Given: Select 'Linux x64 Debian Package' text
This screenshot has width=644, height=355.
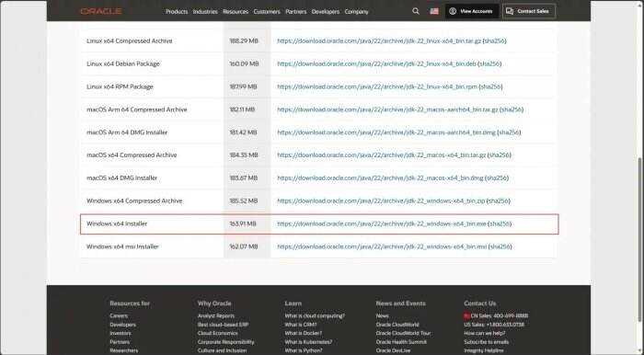Looking at the screenshot, I should click(123, 64).
